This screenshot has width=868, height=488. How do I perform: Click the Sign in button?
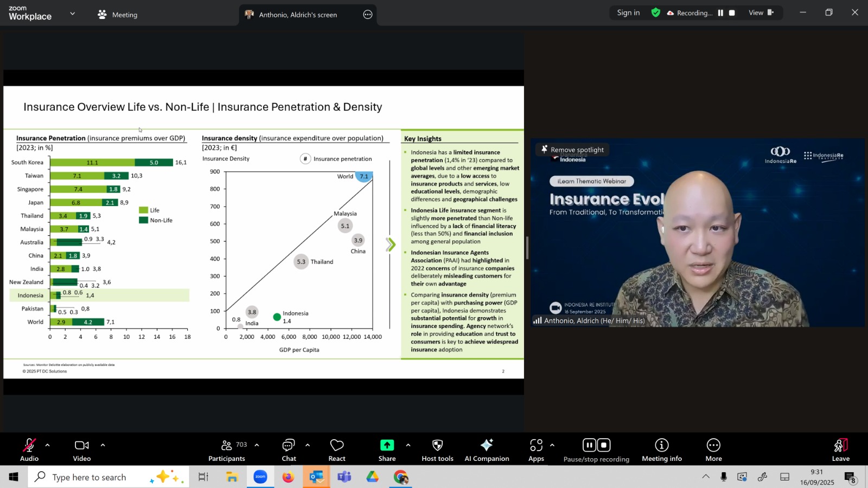tap(628, 13)
